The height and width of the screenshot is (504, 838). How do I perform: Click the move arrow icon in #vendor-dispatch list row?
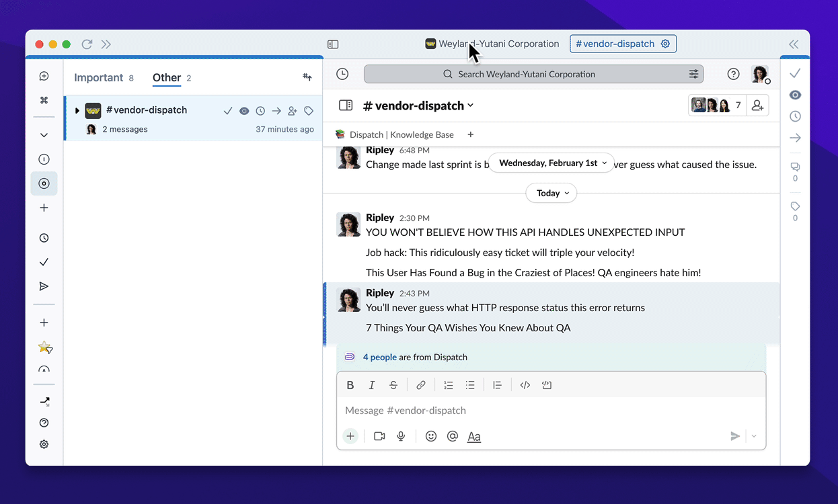pos(276,111)
